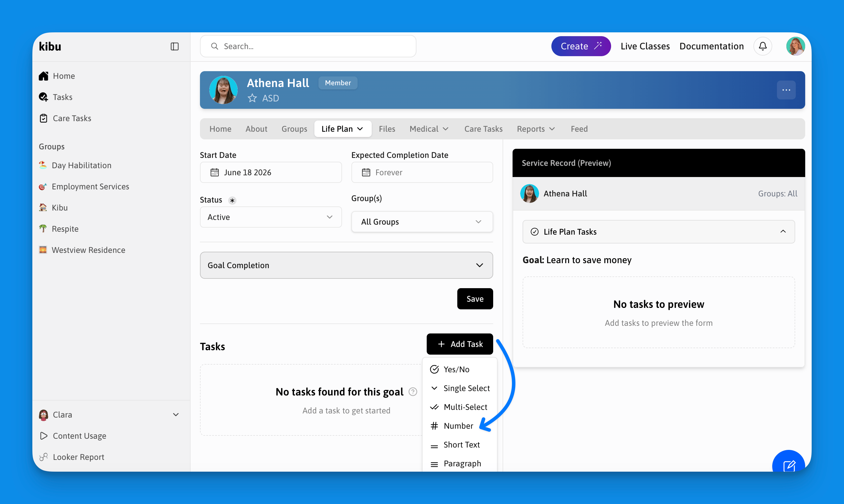Click the user profile avatar in header
844x504 pixels.
(795, 46)
